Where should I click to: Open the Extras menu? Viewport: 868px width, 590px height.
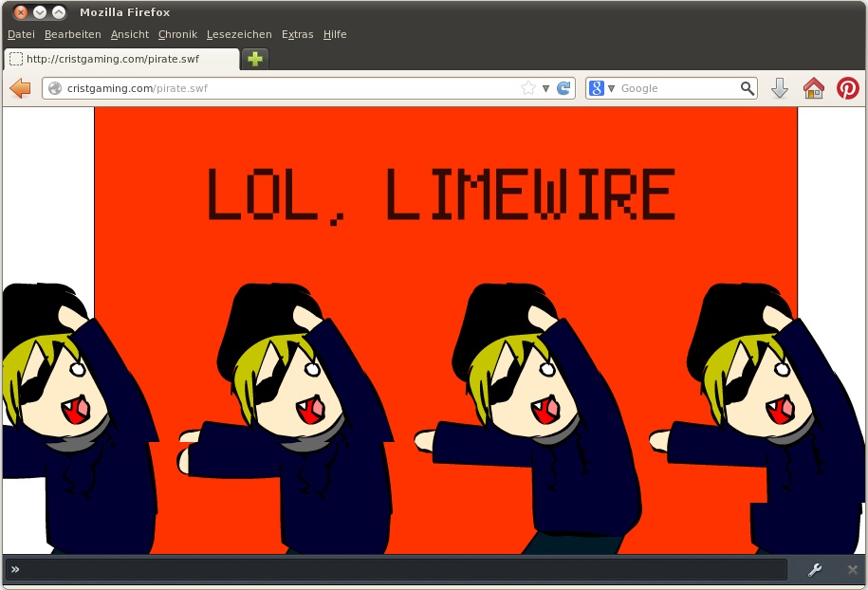pyautogui.click(x=297, y=34)
